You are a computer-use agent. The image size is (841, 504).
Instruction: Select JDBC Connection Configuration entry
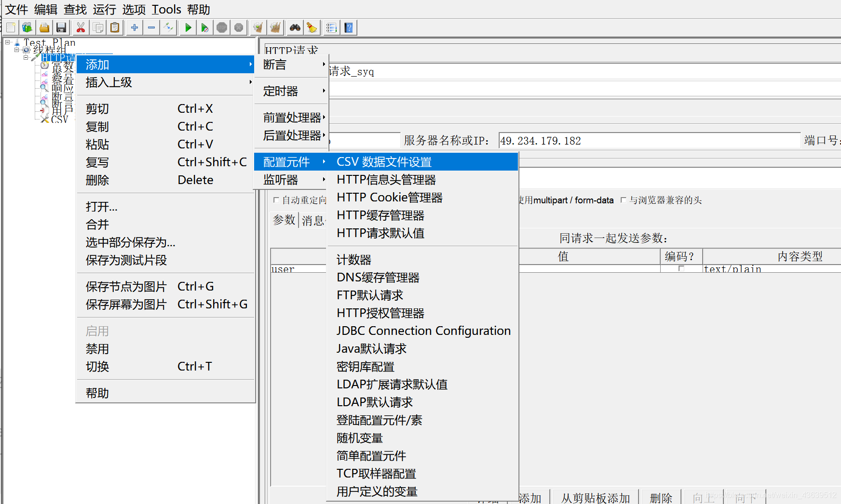(422, 331)
